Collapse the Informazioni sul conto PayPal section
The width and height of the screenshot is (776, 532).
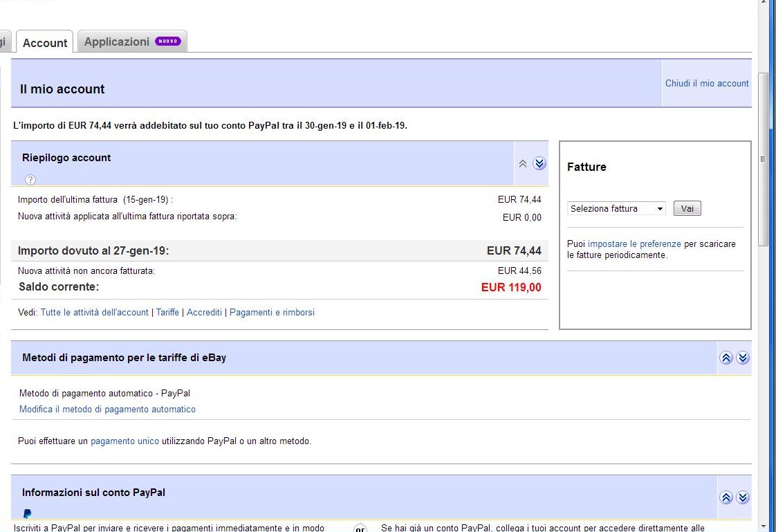tap(726, 497)
